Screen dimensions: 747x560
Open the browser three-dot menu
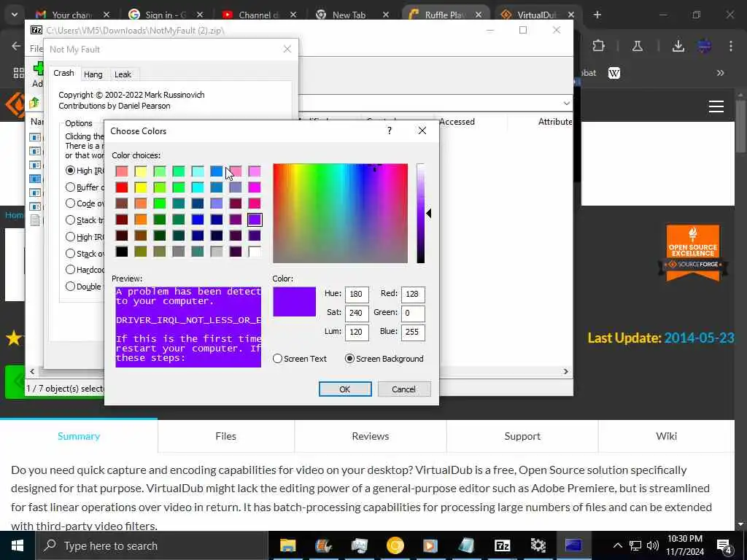click(731, 46)
